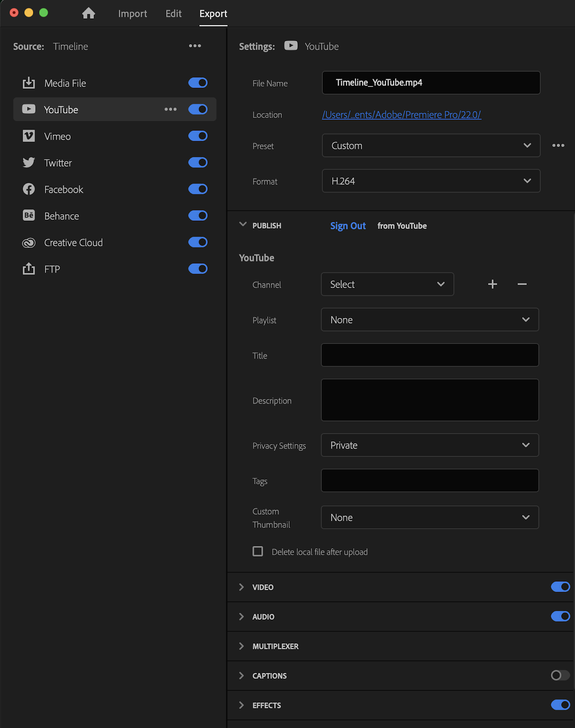Image resolution: width=575 pixels, height=728 pixels.
Task: Click the Vimeo logo icon
Action: click(x=29, y=136)
